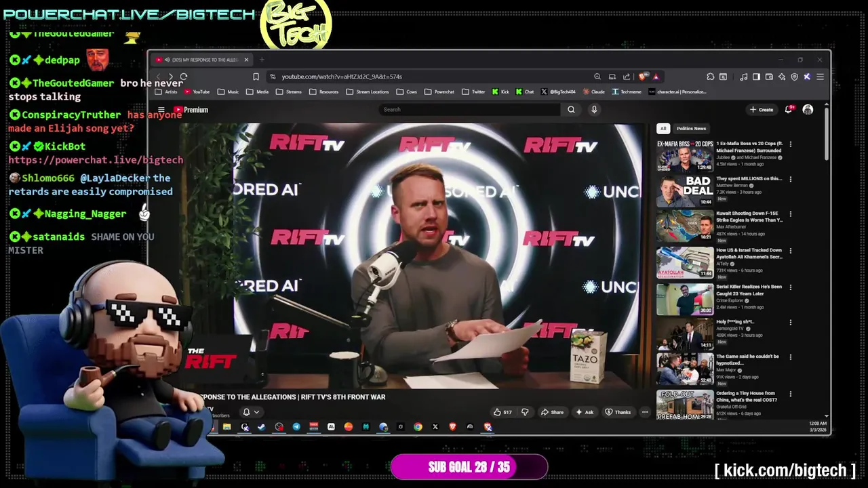Open the zoom magnifier in the address bar
868x488 pixels.
click(597, 77)
